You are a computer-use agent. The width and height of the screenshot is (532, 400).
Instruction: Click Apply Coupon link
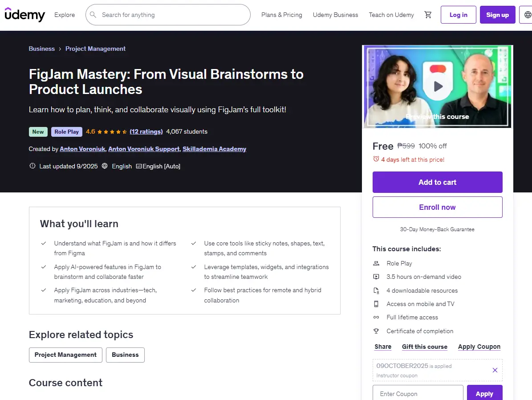[x=479, y=347]
